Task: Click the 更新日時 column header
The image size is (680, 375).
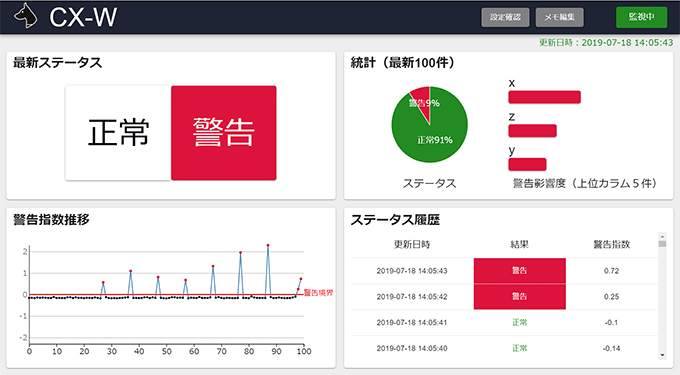Action: coord(412,245)
